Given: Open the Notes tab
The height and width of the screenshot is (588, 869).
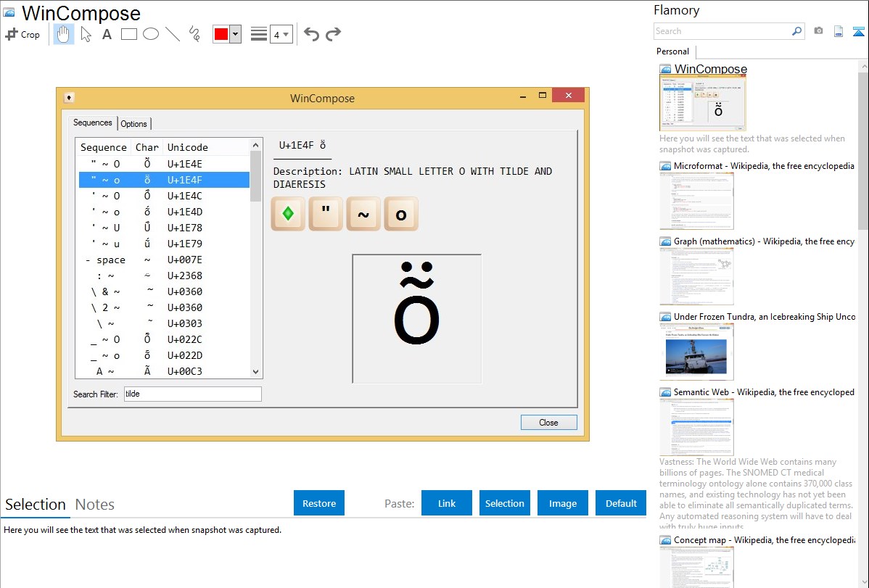Looking at the screenshot, I should coord(95,505).
